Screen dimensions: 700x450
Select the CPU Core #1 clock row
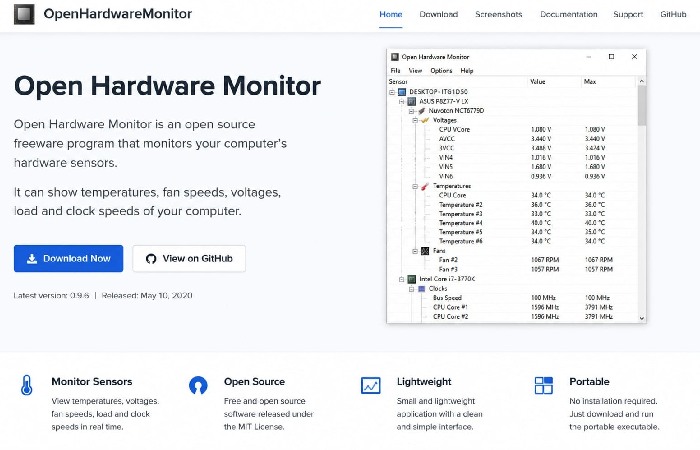(513, 307)
